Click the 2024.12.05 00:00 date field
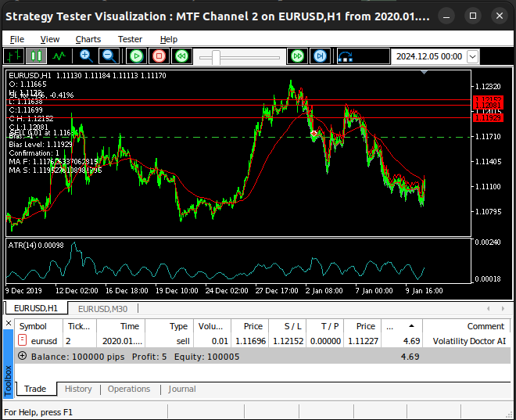 pos(428,56)
